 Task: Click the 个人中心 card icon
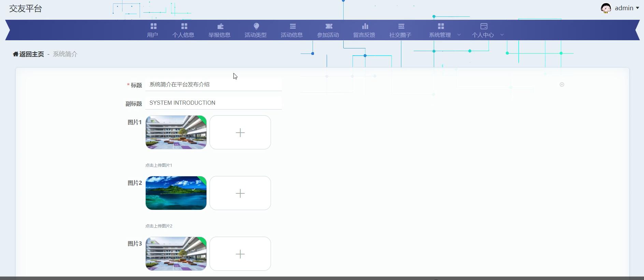[484, 26]
